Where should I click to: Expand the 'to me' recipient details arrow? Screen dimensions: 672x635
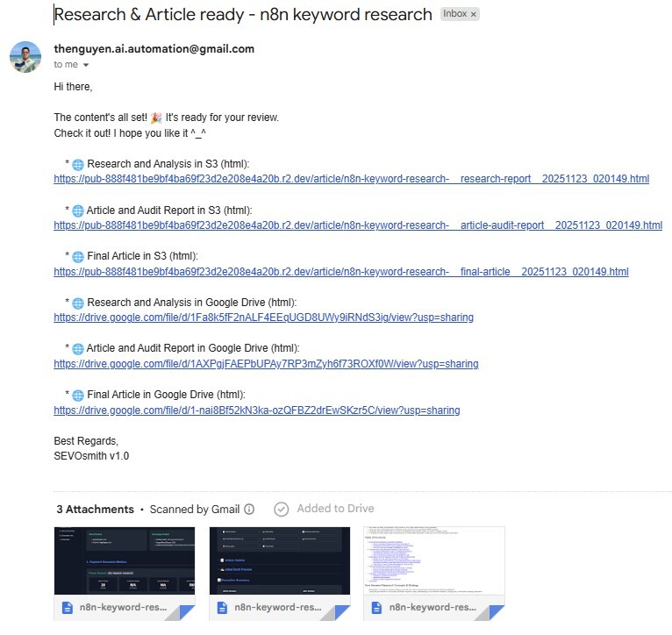click(x=86, y=65)
